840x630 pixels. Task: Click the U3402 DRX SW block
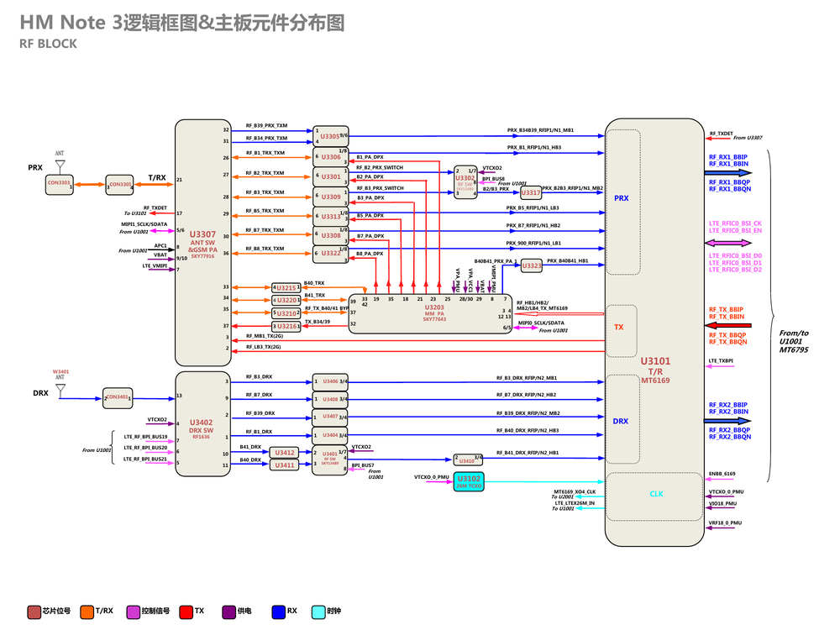coord(203,423)
